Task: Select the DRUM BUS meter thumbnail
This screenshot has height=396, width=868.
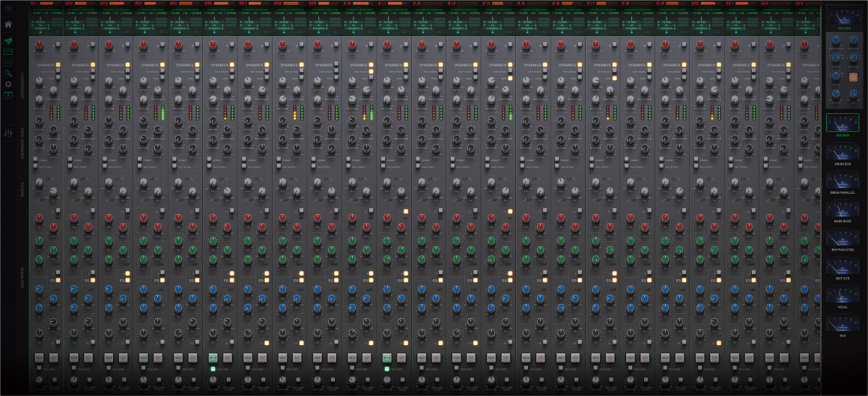Action: pos(843,152)
